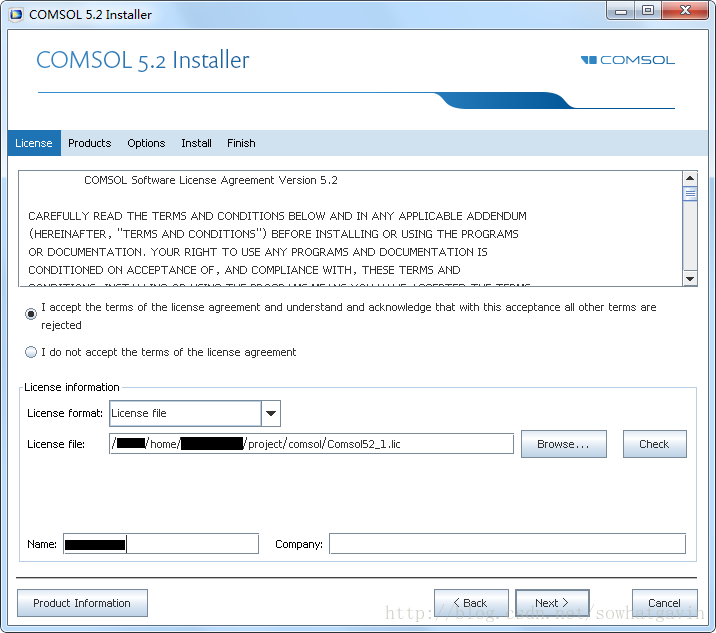Viewport: 716px width, 633px height.
Task: Click the Company input field
Action: (507, 544)
